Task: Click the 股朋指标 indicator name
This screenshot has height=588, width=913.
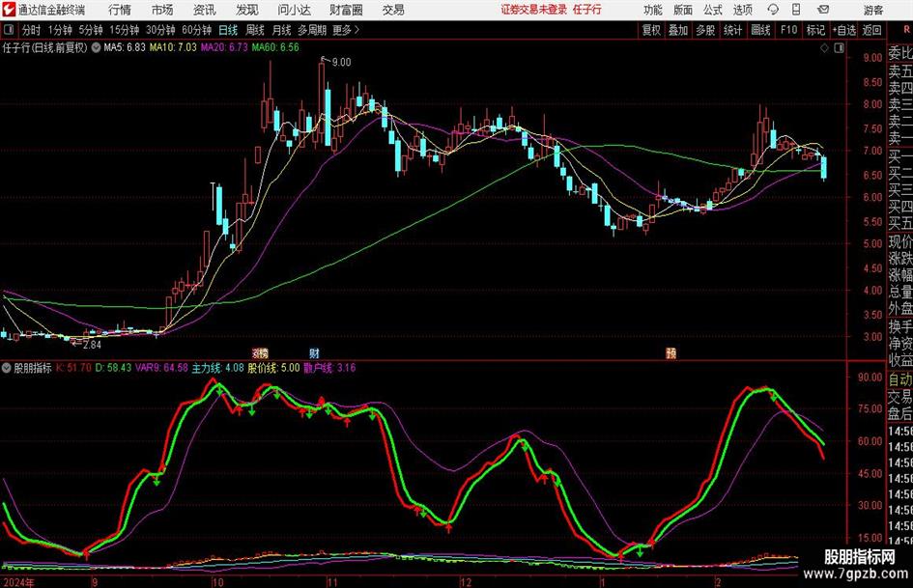Action: click(x=33, y=368)
